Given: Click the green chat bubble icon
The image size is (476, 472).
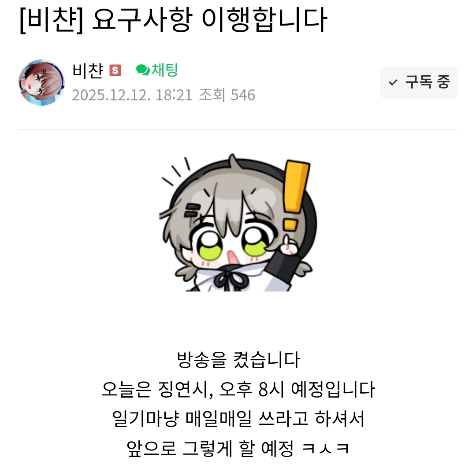Looking at the screenshot, I should [143, 70].
